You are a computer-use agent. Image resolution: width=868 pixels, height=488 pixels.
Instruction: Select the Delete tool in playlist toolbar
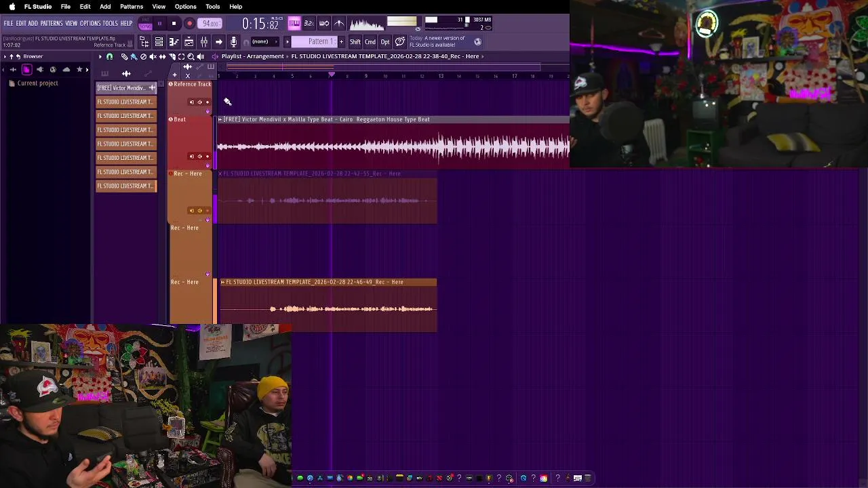coord(143,57)
